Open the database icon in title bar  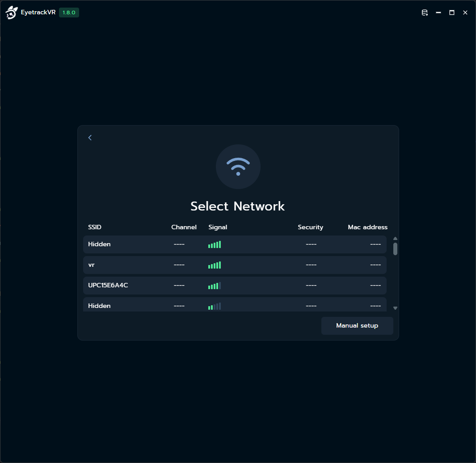(x=425, y=13)
